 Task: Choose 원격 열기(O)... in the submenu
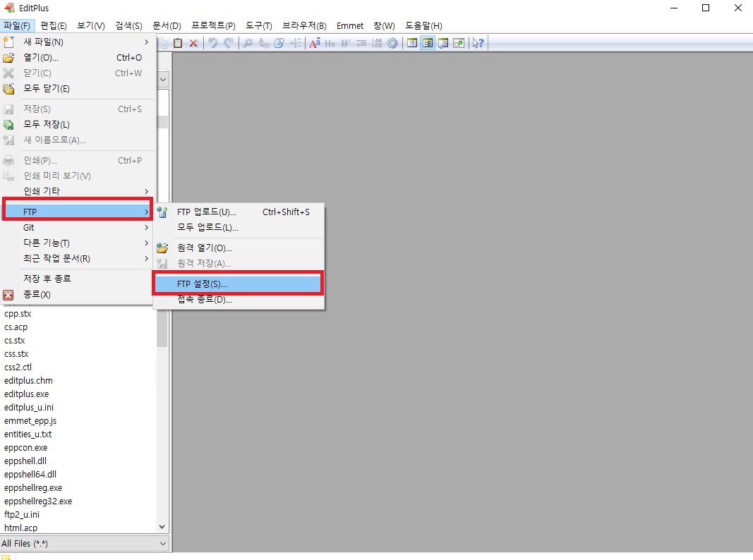239,248
